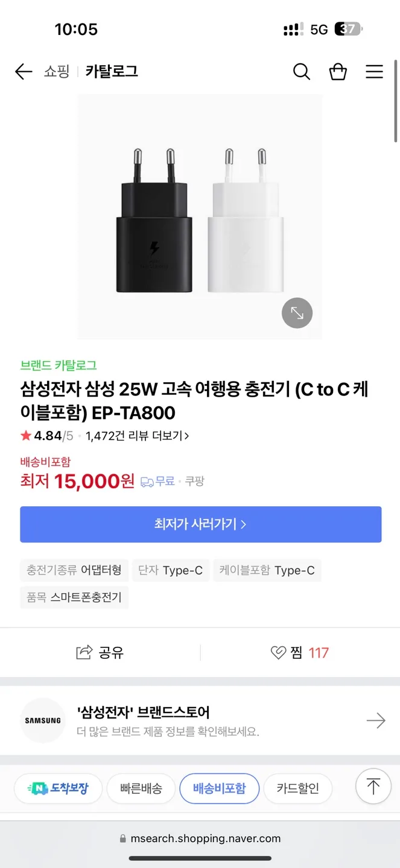400x868 pixels.
Task: Tap scroll-to-top arrow button
Action: [373, 787]
